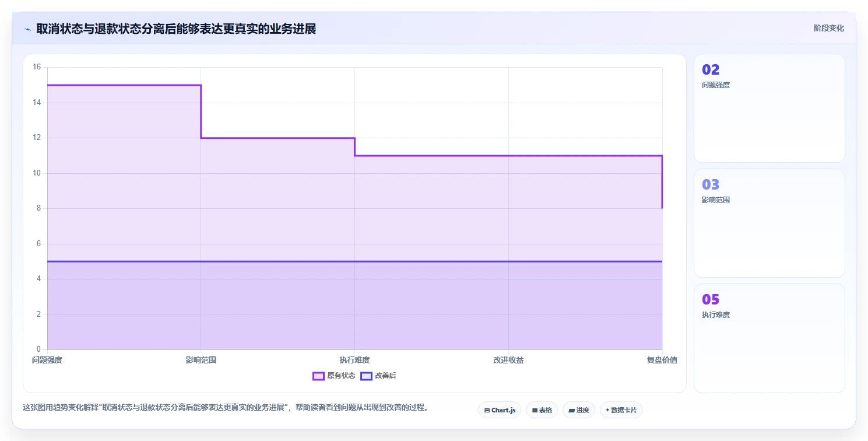Click the 问题强度 caption under card 02

pos(716,85)
